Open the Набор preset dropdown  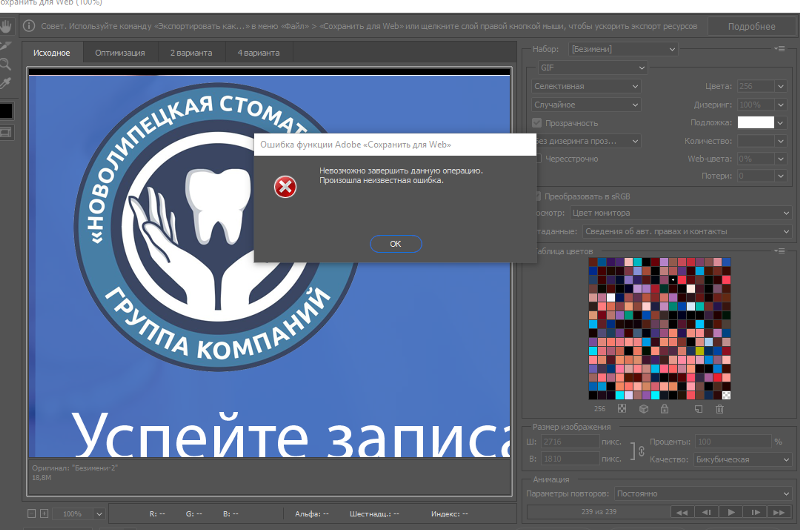point(623,49)
